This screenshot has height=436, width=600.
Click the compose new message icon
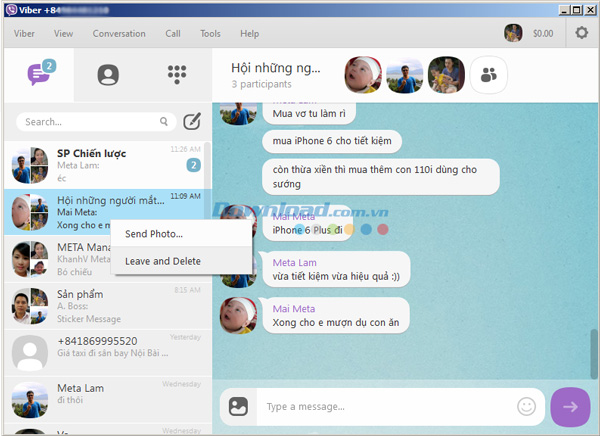pos(192,122)
